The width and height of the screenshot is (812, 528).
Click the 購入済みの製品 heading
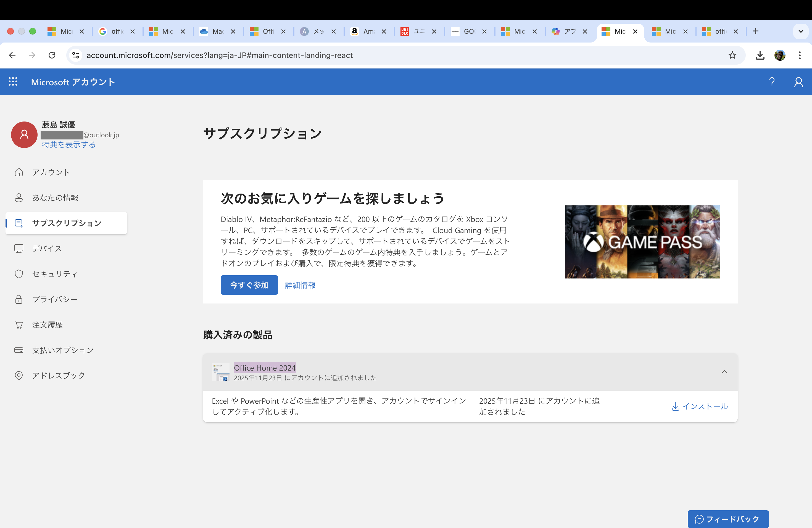click(238, 335)
